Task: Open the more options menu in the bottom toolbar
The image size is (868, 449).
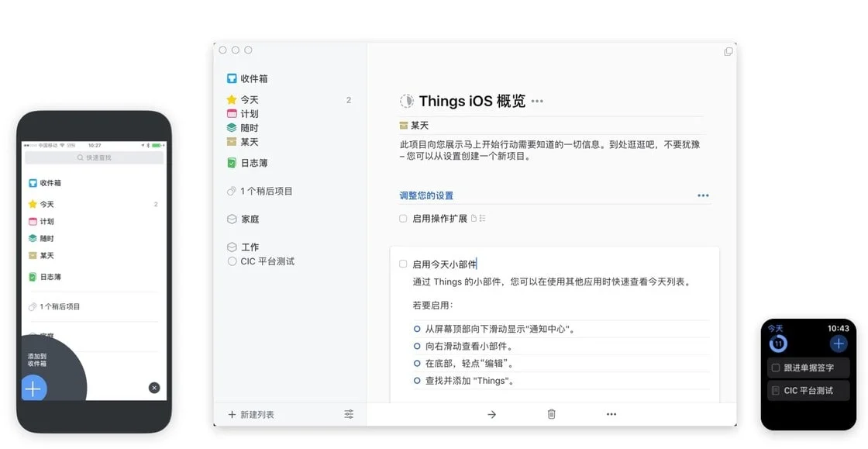Action: pos(611,414)
